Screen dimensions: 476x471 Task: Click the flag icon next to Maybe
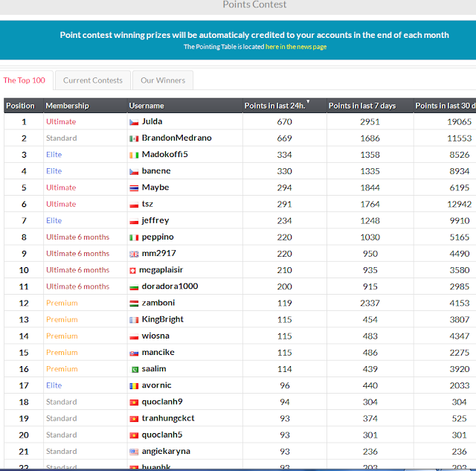tap(134, 188)
